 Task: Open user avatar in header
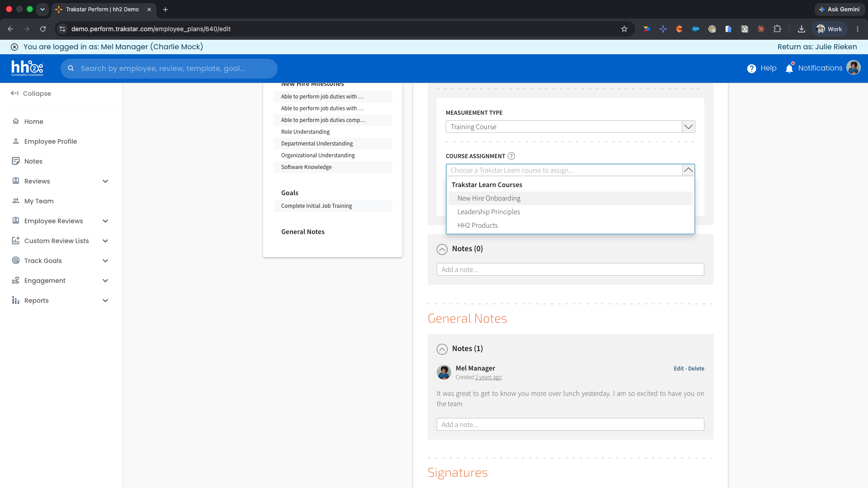(854, 68)
